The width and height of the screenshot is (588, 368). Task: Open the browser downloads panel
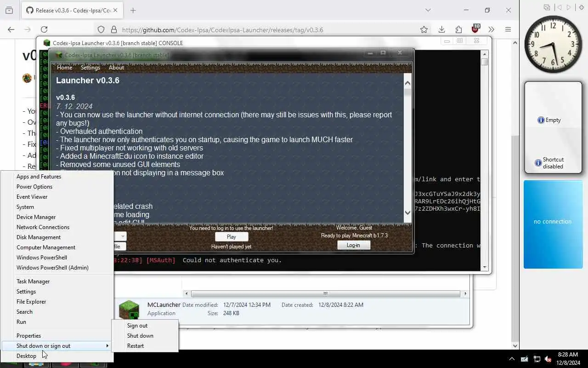pos(441,29)
